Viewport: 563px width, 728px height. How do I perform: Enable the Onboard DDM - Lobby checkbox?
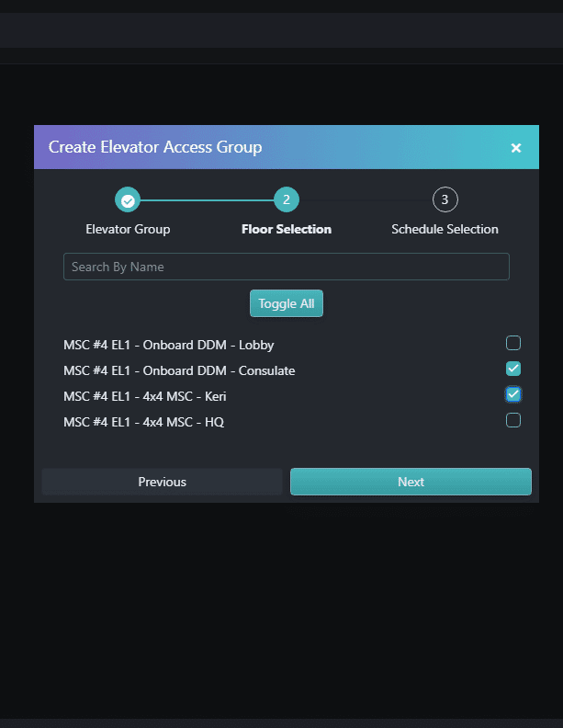click(513, 343)
